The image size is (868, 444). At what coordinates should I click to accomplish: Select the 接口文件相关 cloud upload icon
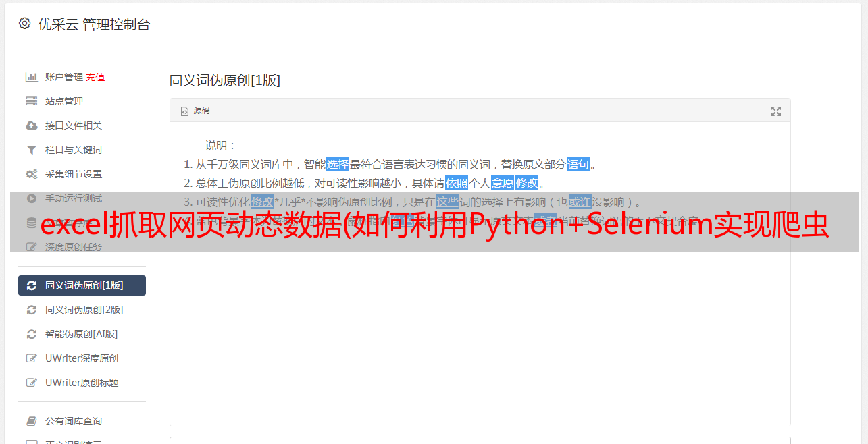(x=31, y=126)
